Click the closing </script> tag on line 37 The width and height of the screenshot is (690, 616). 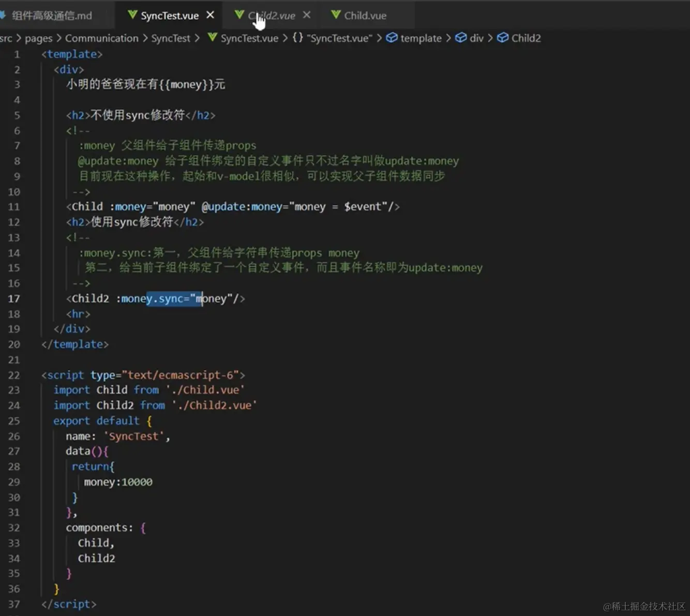tap(69, 604)
